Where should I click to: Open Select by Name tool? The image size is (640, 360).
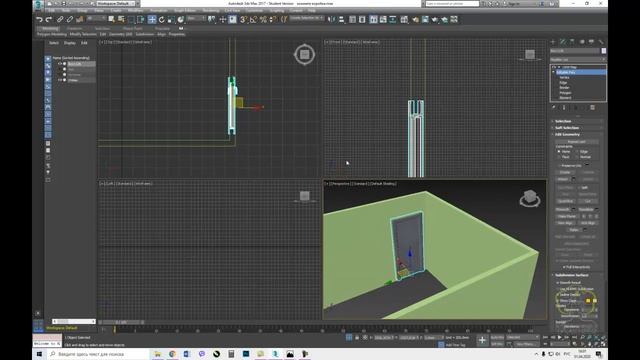pyautogui.click(x=121, y=19)
